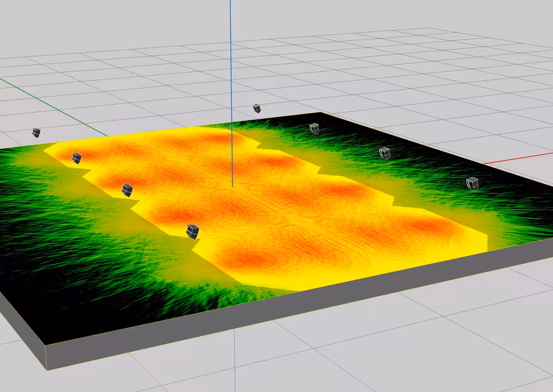
Task: Select the left-row loudspeaker over the red hotspot
Action: point(76,158)
